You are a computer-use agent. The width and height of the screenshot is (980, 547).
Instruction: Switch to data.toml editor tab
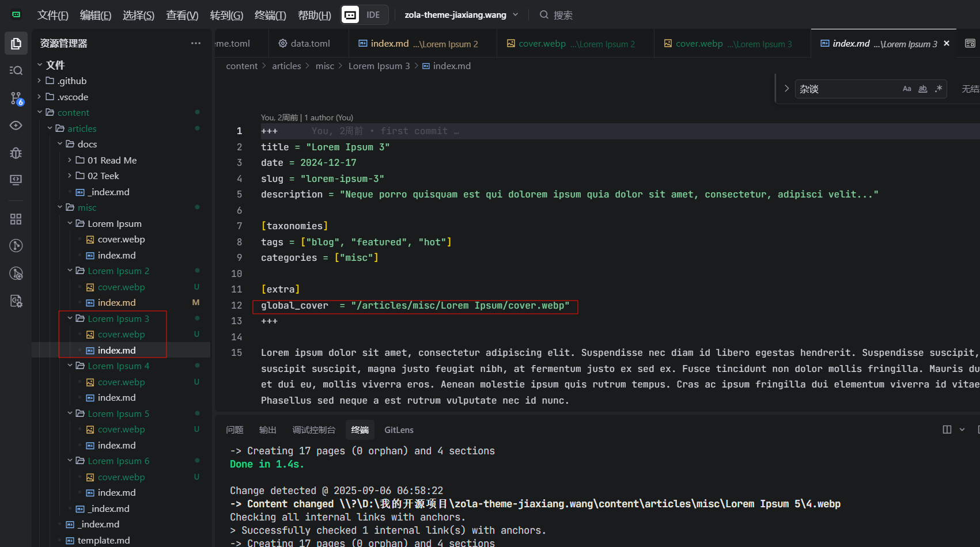pyautogui.click(x=308, y=43)
